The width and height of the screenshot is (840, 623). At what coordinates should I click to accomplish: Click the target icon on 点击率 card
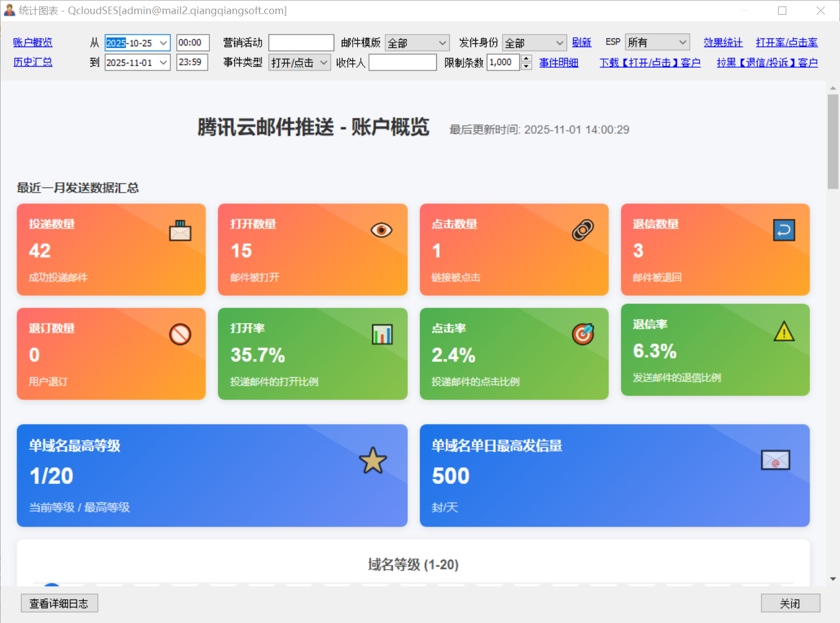click(583, 334)
